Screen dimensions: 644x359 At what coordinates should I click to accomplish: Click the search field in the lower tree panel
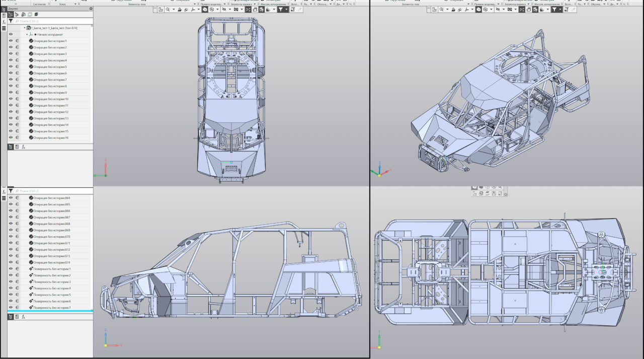[x=50, y=191]
